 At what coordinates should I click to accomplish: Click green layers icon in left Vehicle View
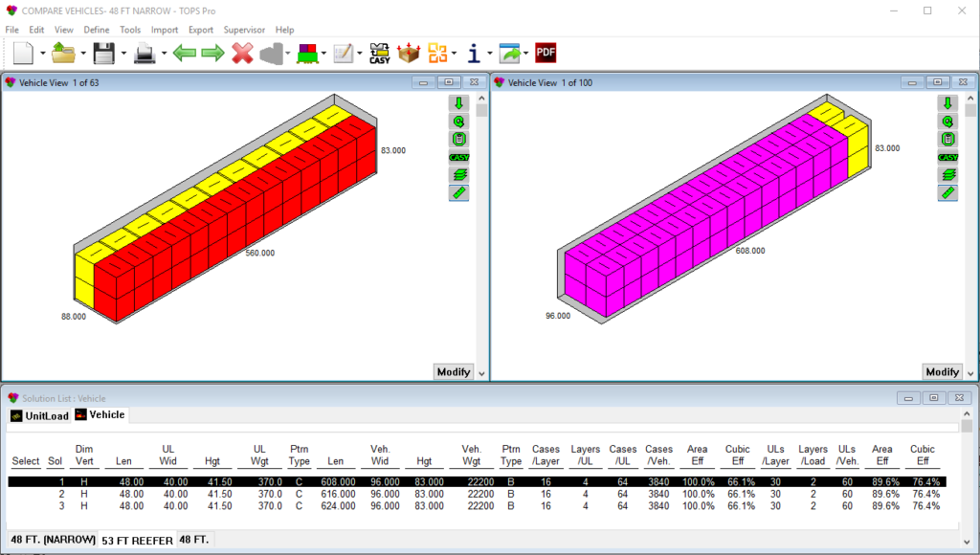[x=458, y=175]
